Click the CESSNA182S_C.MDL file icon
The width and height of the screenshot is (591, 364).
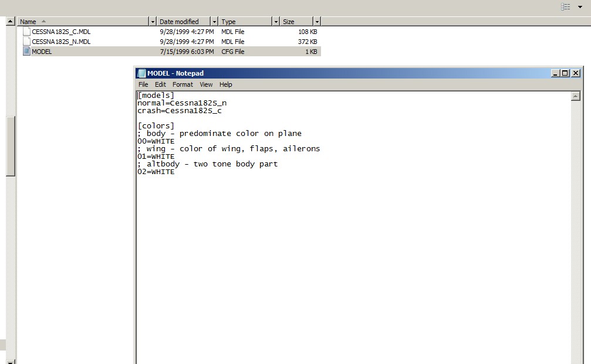point(26,32)
